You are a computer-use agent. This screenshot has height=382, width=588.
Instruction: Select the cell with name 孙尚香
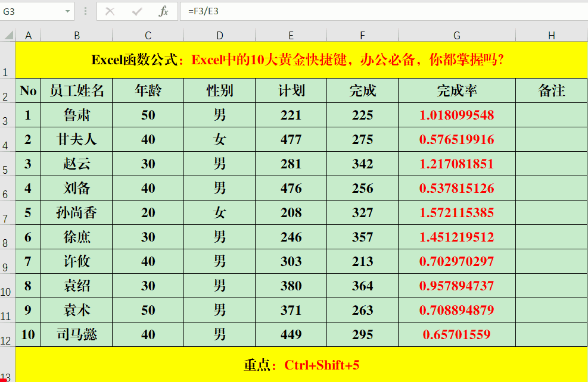[x=76, y=213]
